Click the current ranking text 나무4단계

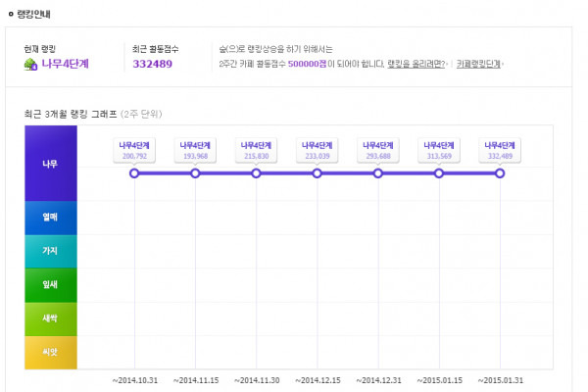[x=66, y=64]
